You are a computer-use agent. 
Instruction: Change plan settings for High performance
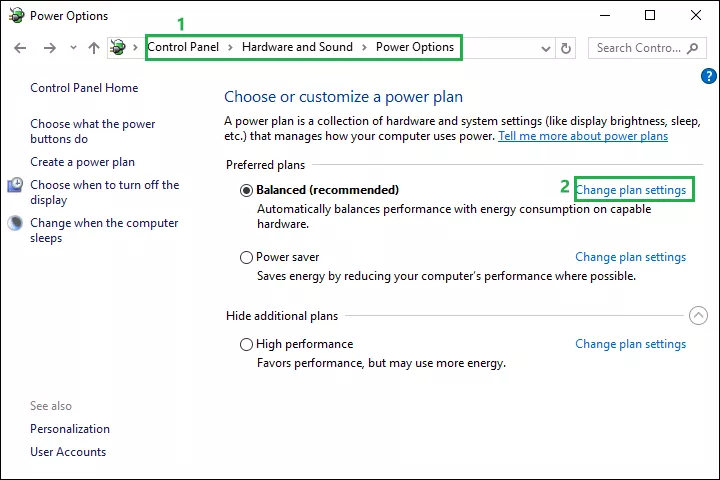631,344
